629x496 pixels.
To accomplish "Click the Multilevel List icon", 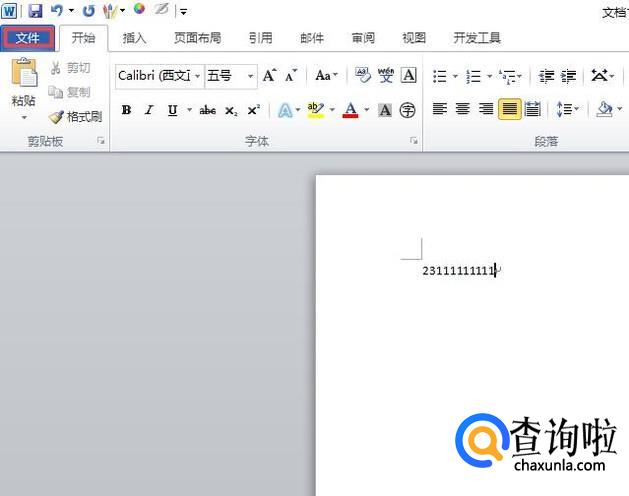I will pyautogui.click(x=507, y=76).
